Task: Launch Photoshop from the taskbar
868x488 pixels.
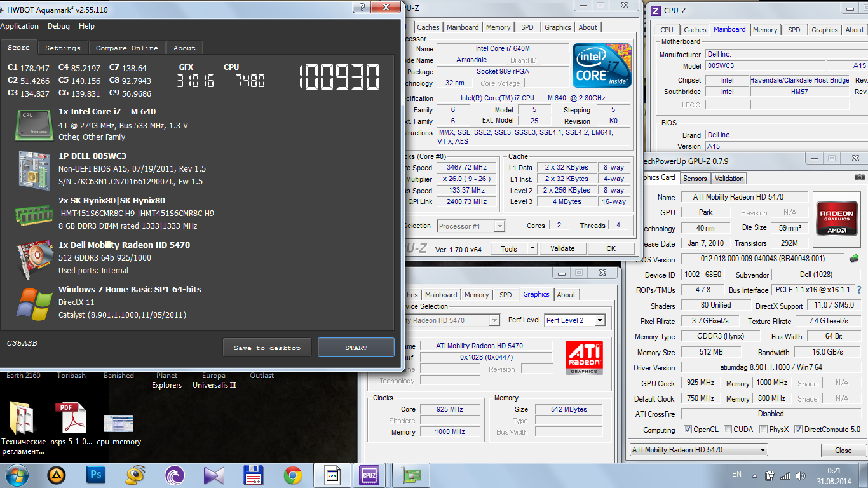Action: 96,475
